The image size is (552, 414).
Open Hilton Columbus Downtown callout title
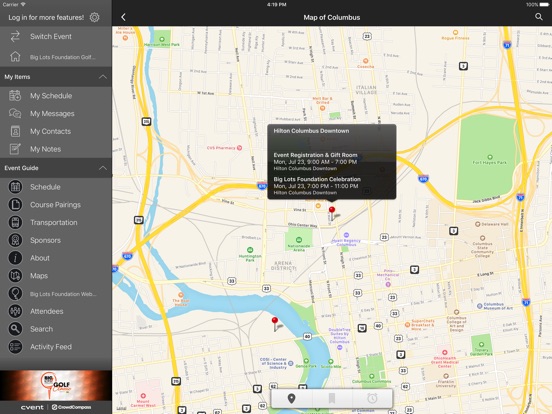pyautogui.click(x=311, y=131)
